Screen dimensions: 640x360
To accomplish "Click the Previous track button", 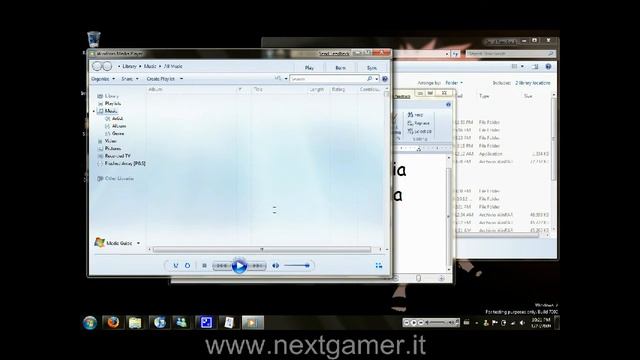I will point(222,266).
